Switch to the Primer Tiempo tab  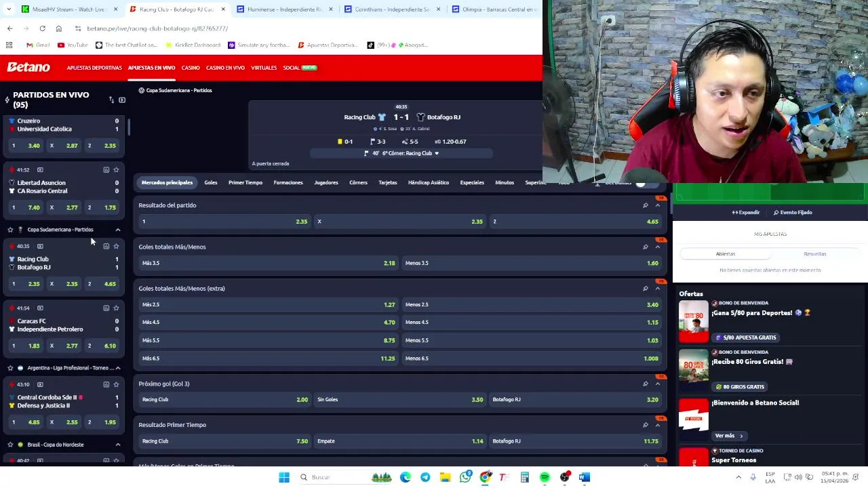[x=245, y=182]
